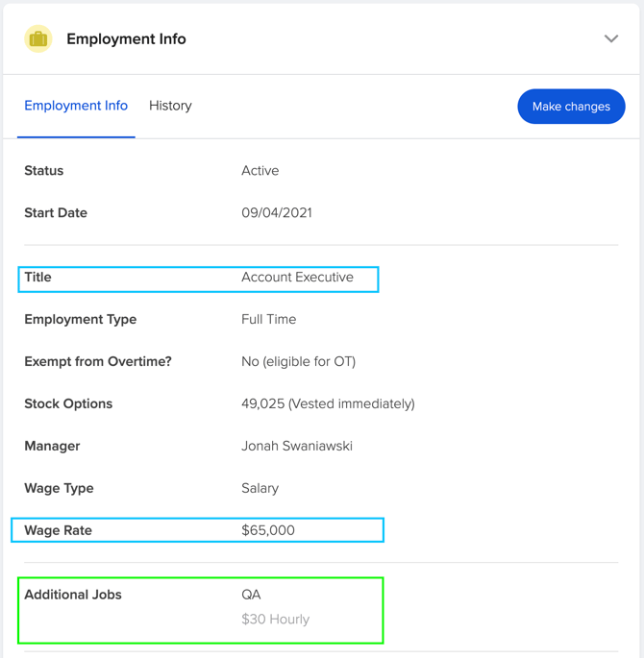Click the Additional Jobs label
The width and height of the screenshot is (644, 658).
click(73, 595)
